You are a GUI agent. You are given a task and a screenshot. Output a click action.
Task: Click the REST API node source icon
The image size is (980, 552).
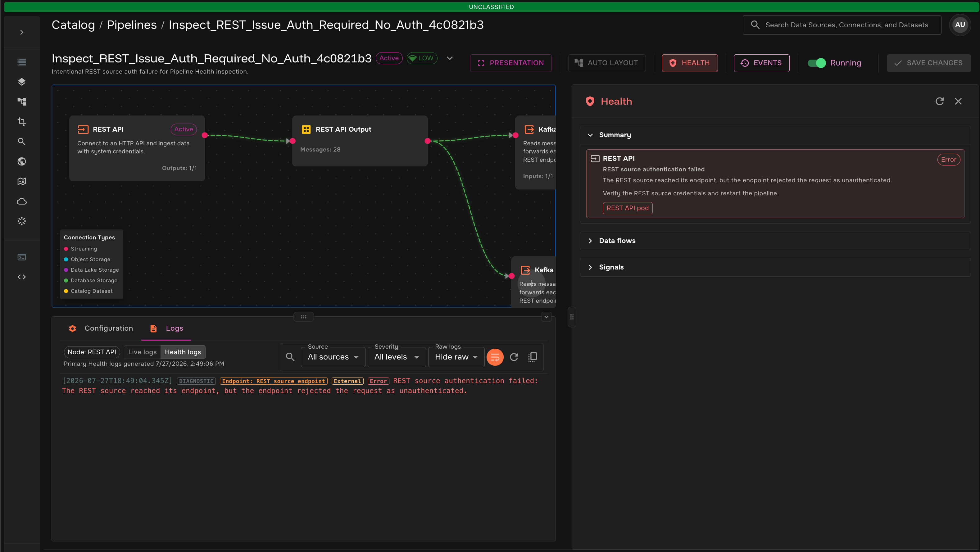point(83,129)
